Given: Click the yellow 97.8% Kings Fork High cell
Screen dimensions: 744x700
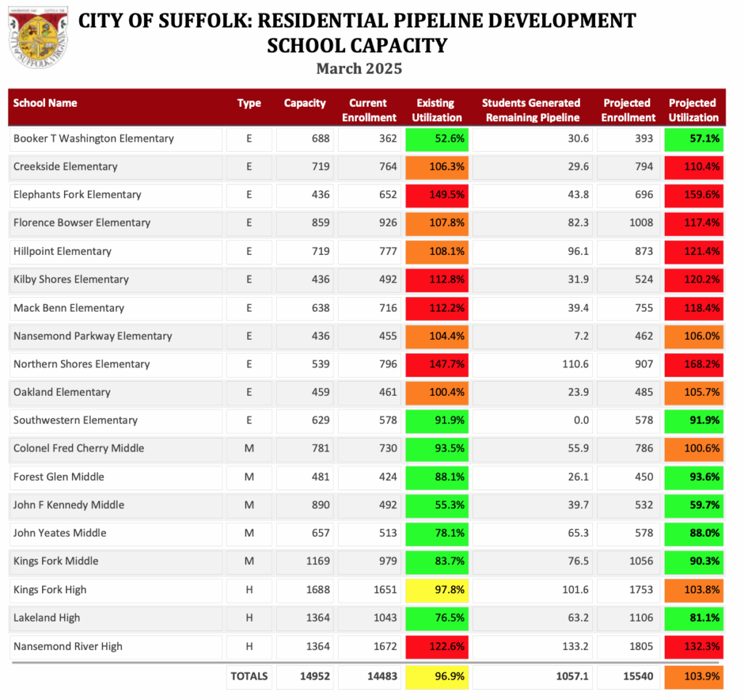Looking at the screenshot, I should (436, 590).
